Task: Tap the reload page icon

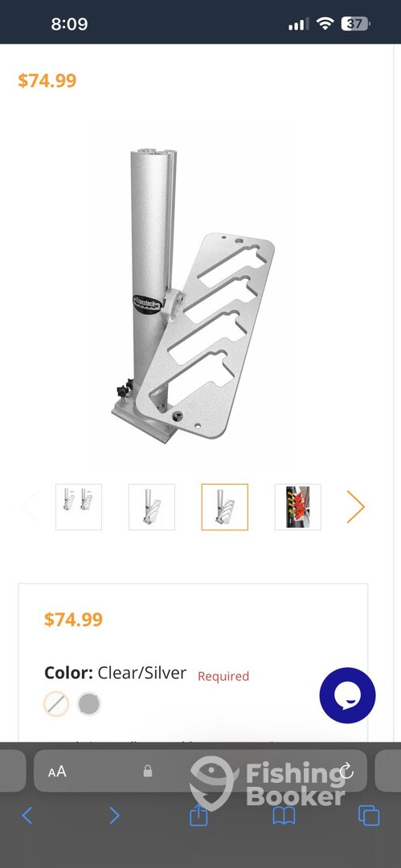Action: tap(346, 771)
